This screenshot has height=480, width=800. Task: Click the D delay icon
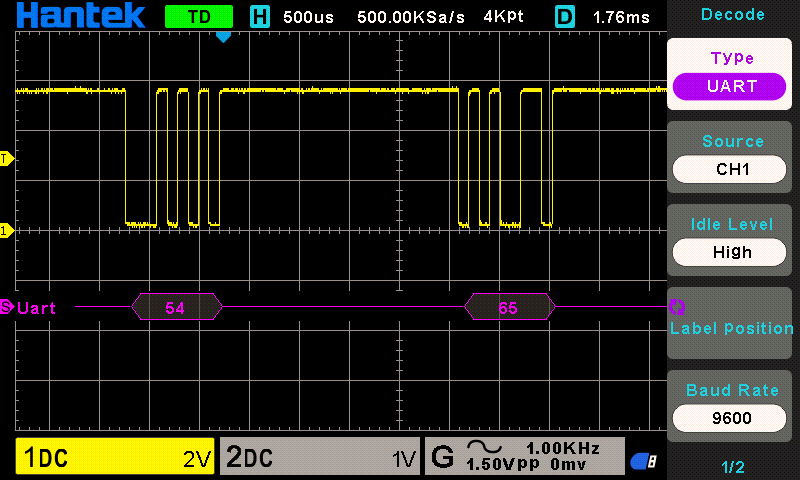(x=565, y=16)
